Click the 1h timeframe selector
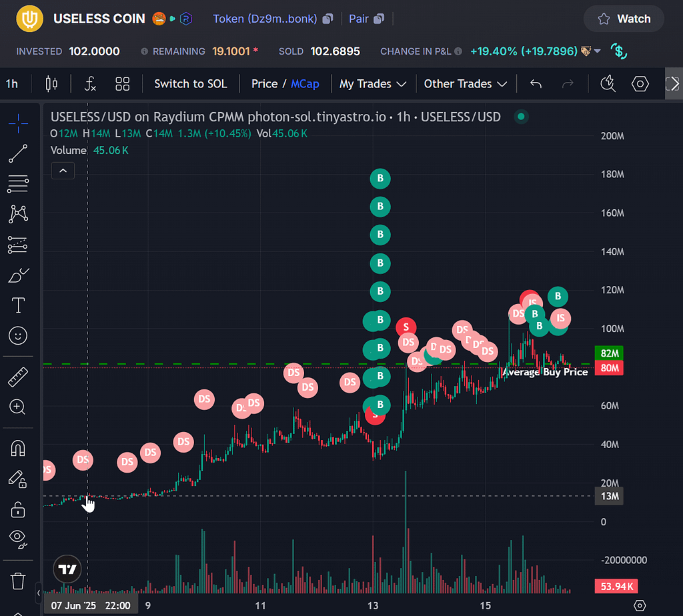 12,84
